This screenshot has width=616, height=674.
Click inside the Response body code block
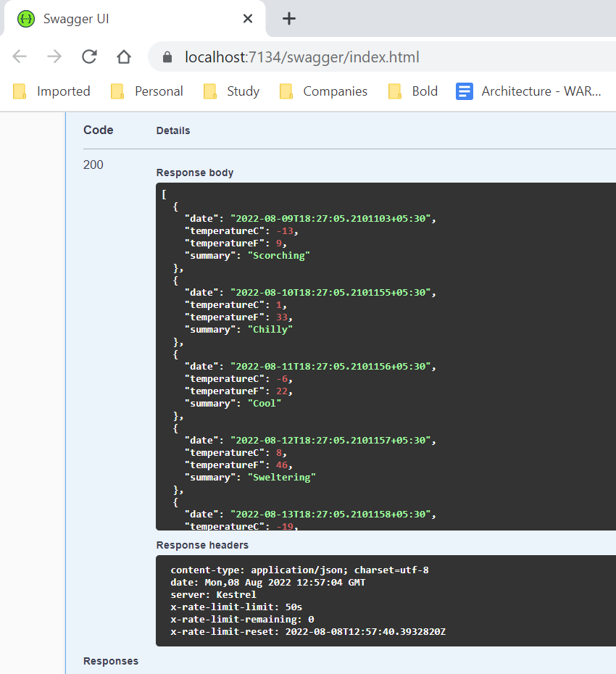click(384, 355)
